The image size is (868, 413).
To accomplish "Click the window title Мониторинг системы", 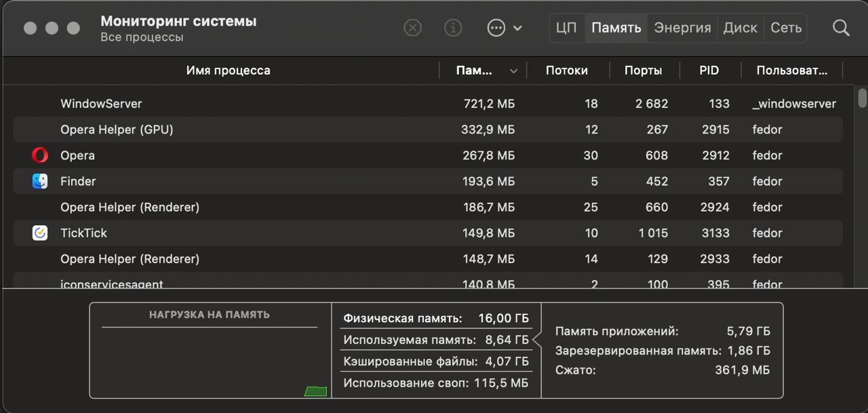I will (178, 21).
